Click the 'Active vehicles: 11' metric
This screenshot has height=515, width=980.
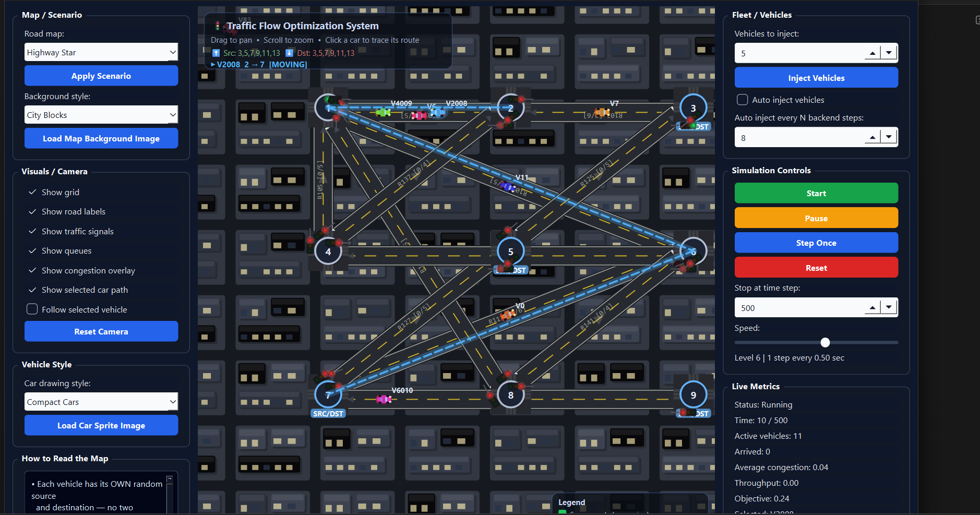click(768, 436)
